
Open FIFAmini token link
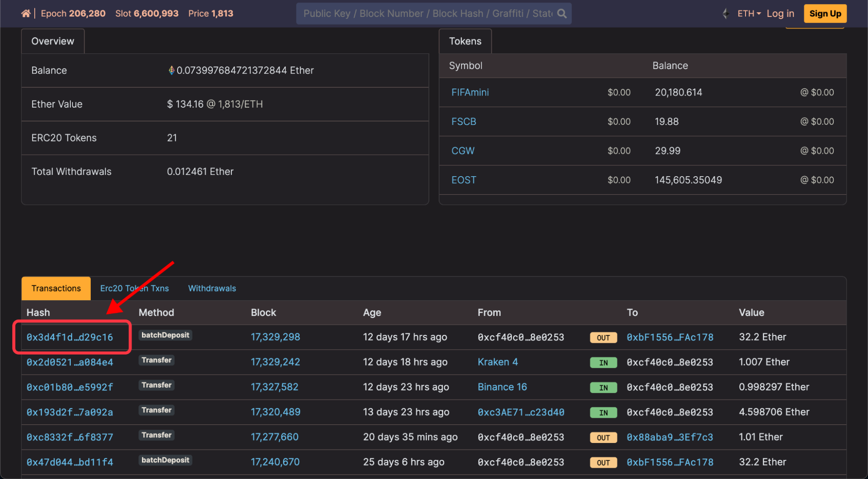point(470,92)
